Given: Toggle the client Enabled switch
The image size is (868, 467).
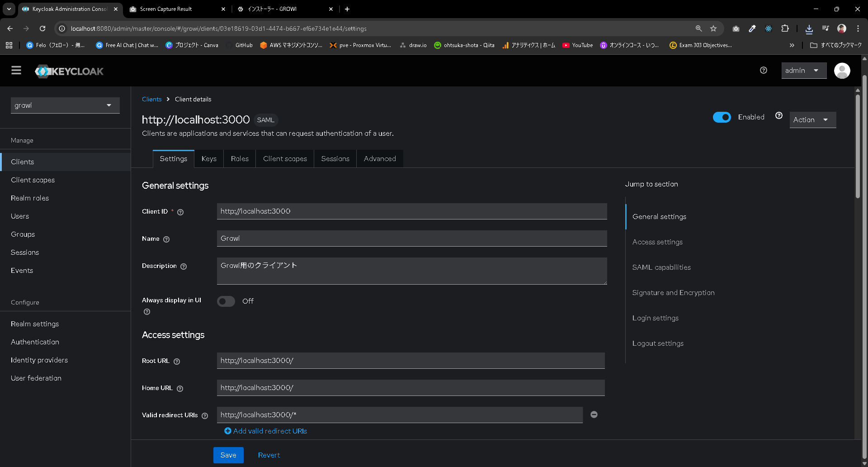Looking at the screenshot, I should 722,117.
